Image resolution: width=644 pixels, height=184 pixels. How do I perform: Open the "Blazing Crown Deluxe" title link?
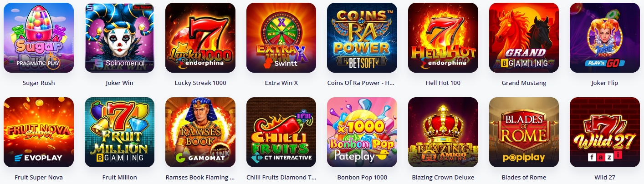tap(443, 178)
